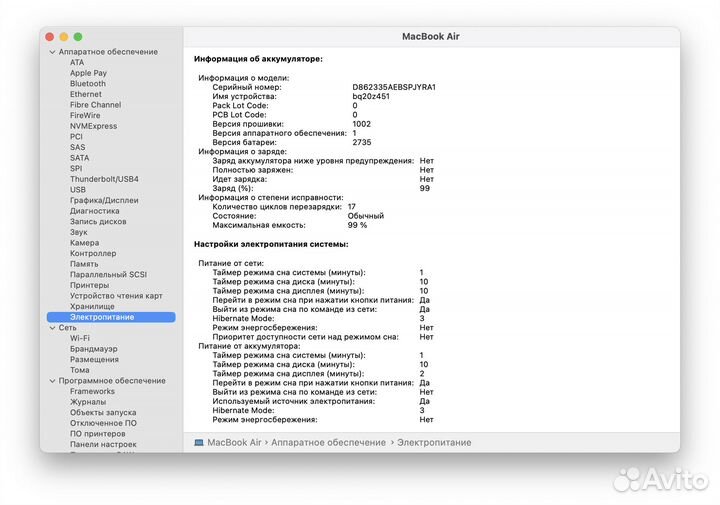The image size is (720, 505).
Task: Select Панели настроек item
Action: point(103,444)
